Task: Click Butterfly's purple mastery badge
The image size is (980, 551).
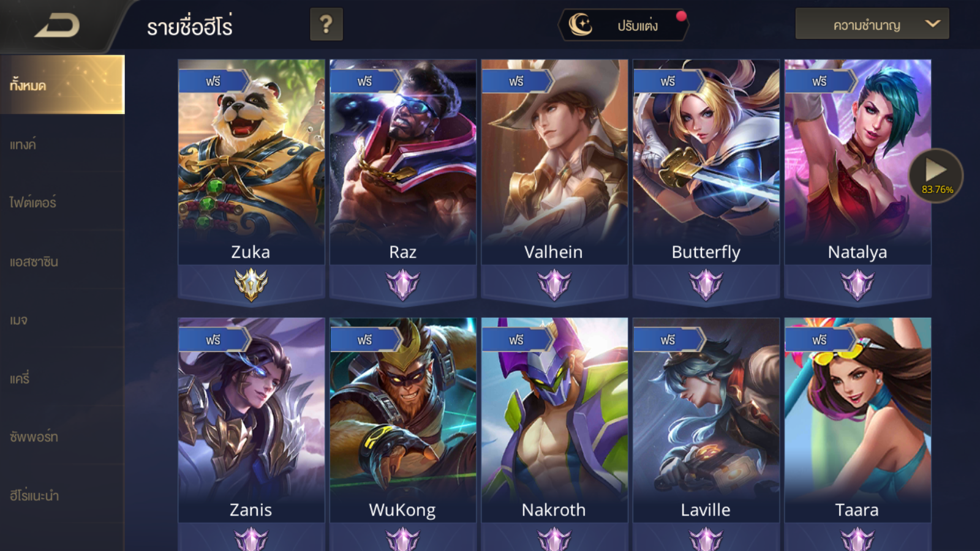Action: pos(706,285)
